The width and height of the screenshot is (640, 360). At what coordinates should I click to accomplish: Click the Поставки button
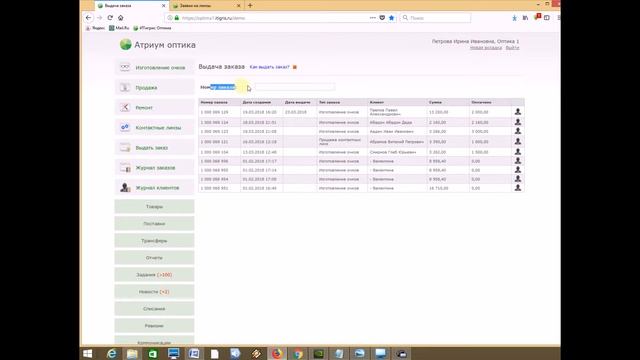154,224
